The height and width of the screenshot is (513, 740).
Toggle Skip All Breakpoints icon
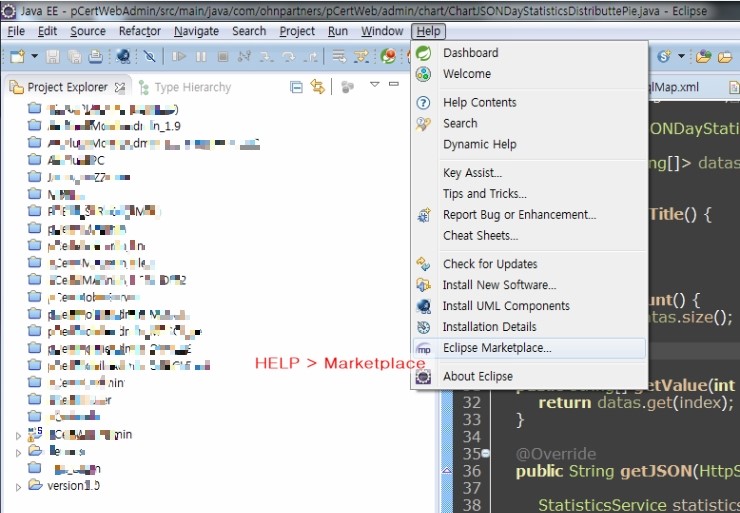click(150, 57)
